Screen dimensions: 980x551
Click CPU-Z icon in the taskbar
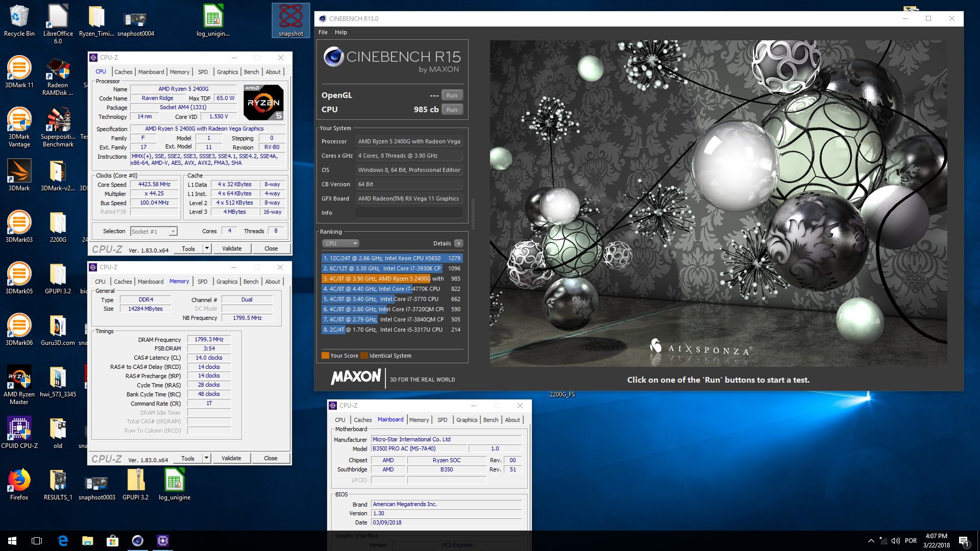click(163, 541)
